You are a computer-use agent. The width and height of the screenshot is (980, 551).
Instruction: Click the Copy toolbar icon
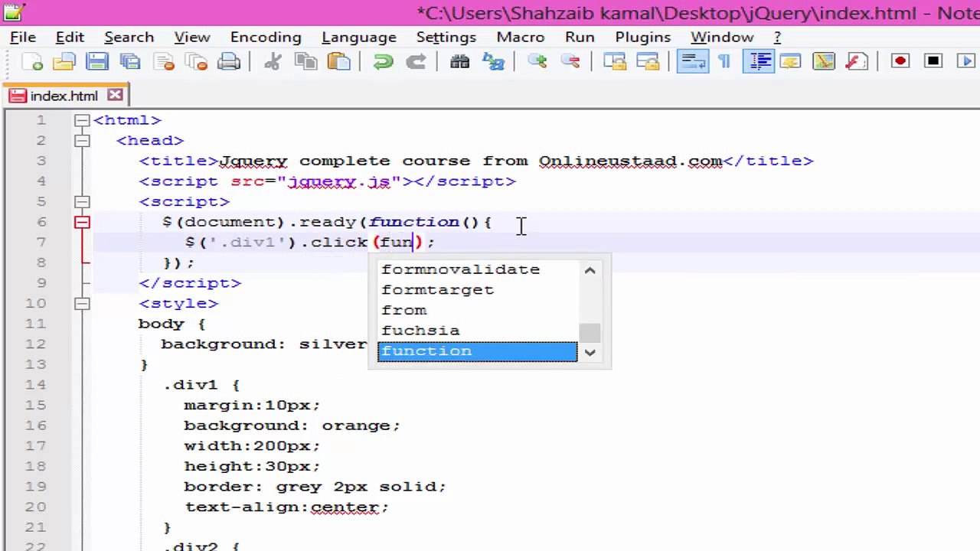(x=305, y=62)
